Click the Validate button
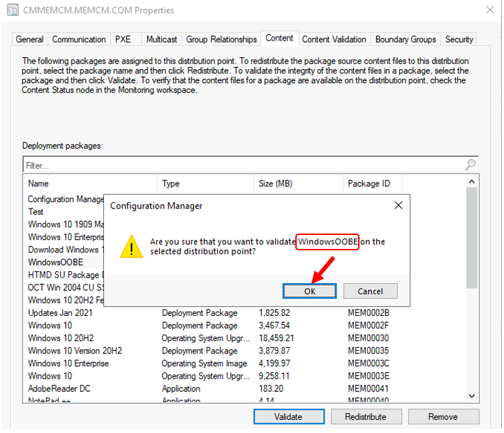Viewport: 504px width, 433px height. pos(288,417)
